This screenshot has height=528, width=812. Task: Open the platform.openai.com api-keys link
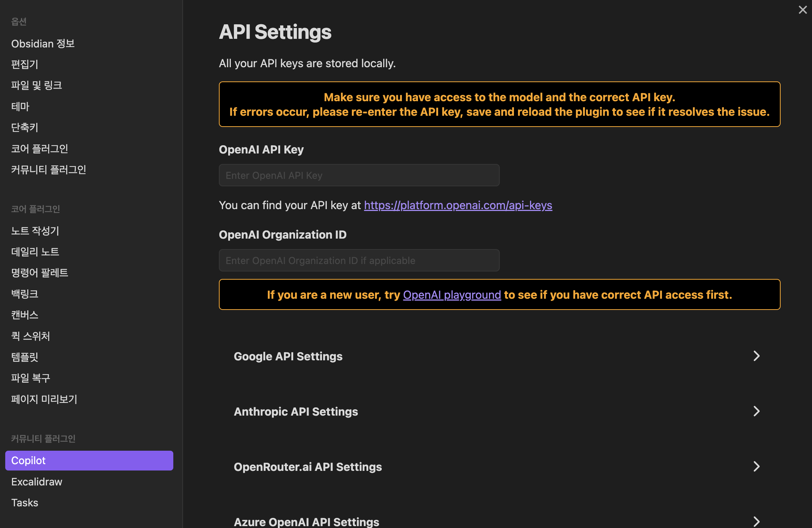(x=458, y=205)
